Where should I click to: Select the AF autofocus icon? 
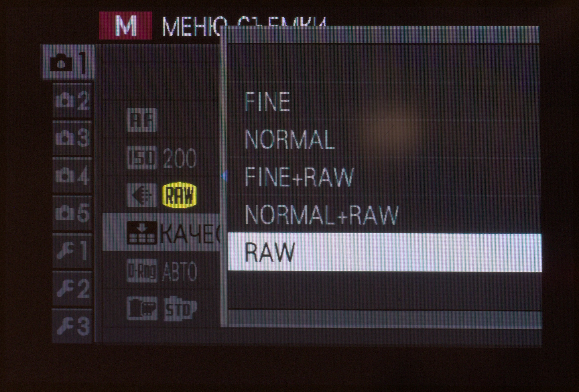point(142,120)
